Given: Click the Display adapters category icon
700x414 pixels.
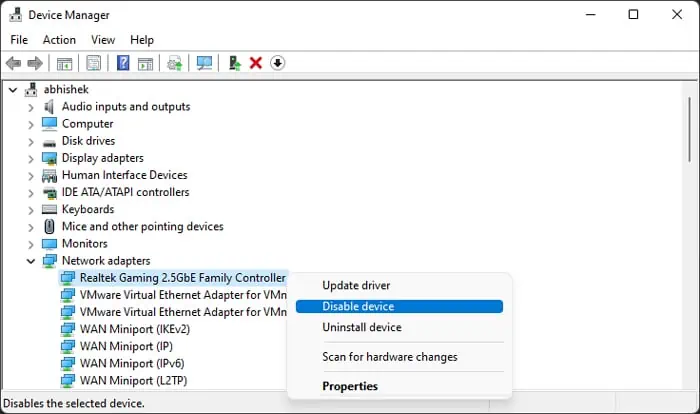Looking at the screenshot, I should click(49, 159).
